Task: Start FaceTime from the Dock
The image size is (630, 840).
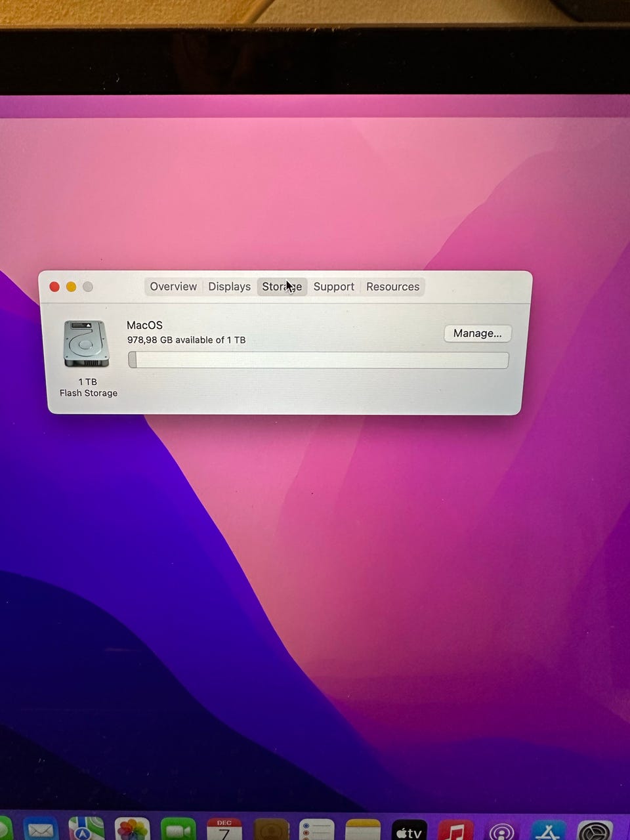Action: pyautogui.click(x=178, y=829)
